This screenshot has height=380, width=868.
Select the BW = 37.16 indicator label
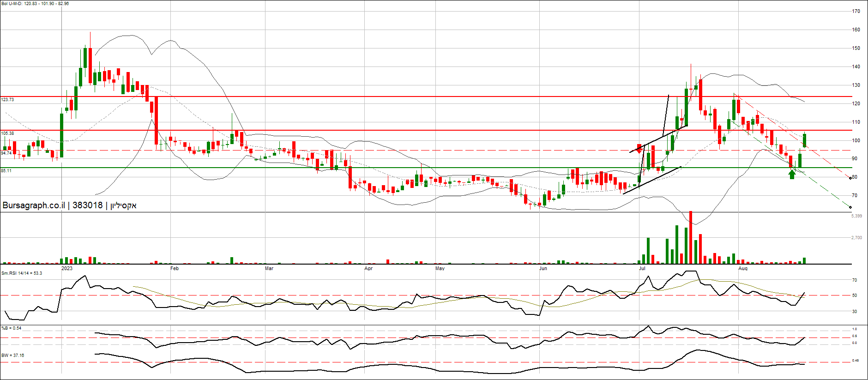13,356
